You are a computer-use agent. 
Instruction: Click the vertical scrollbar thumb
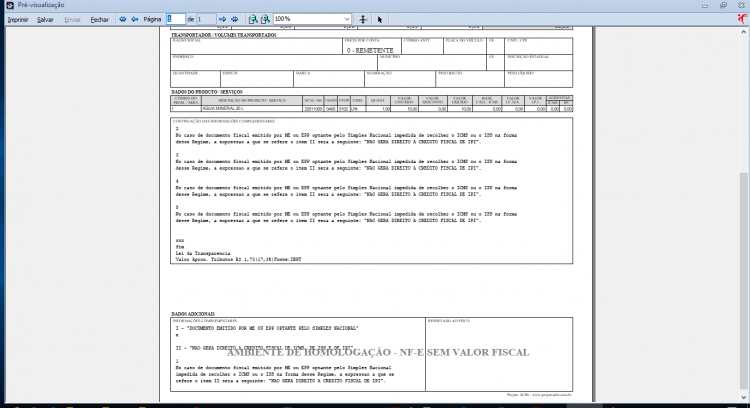pyautogui.click(x=743, y=280)
